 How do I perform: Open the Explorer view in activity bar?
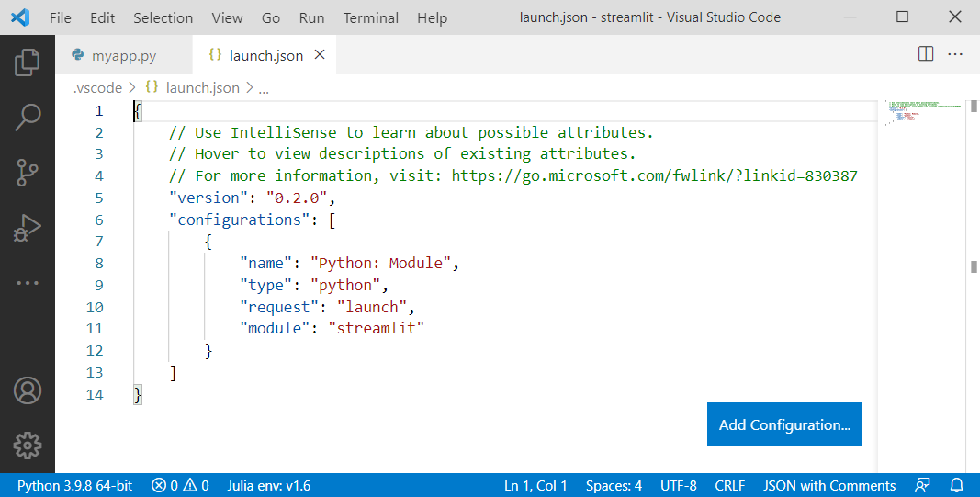click(x=28, y=62)
